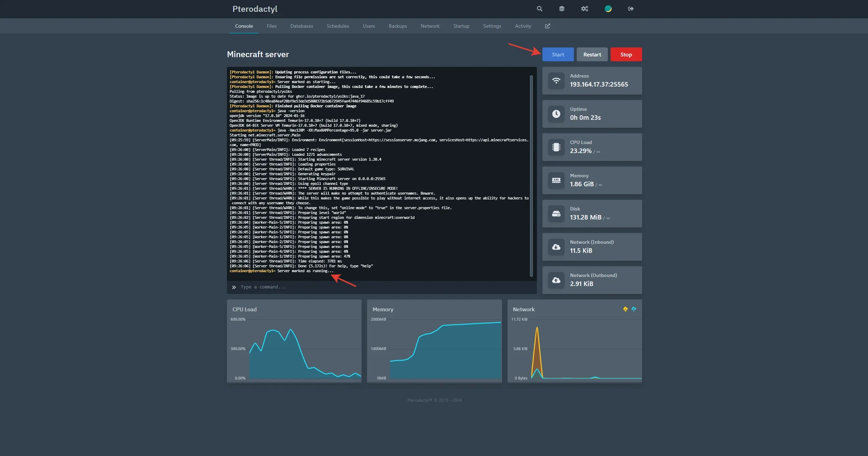This screenshot has width=868, height=456.
Task: Open the servers layers icon
Action: click(x=561, y=9)
